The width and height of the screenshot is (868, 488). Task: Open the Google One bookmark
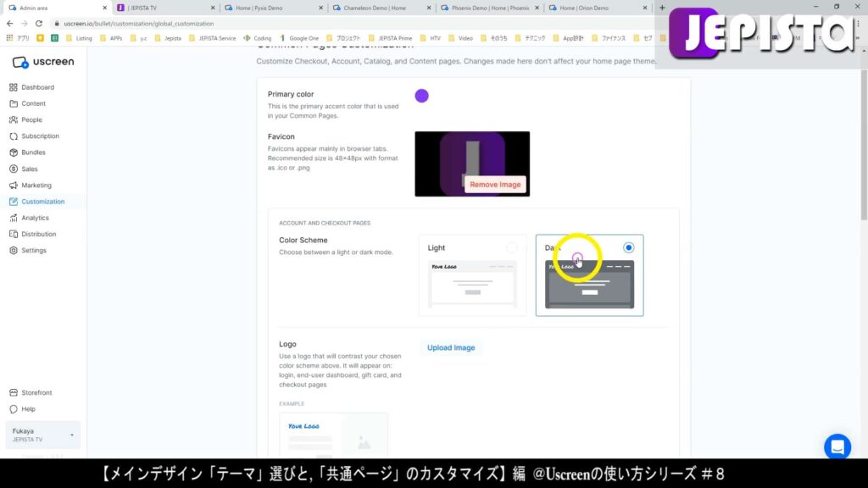click(x=299, y=38)
